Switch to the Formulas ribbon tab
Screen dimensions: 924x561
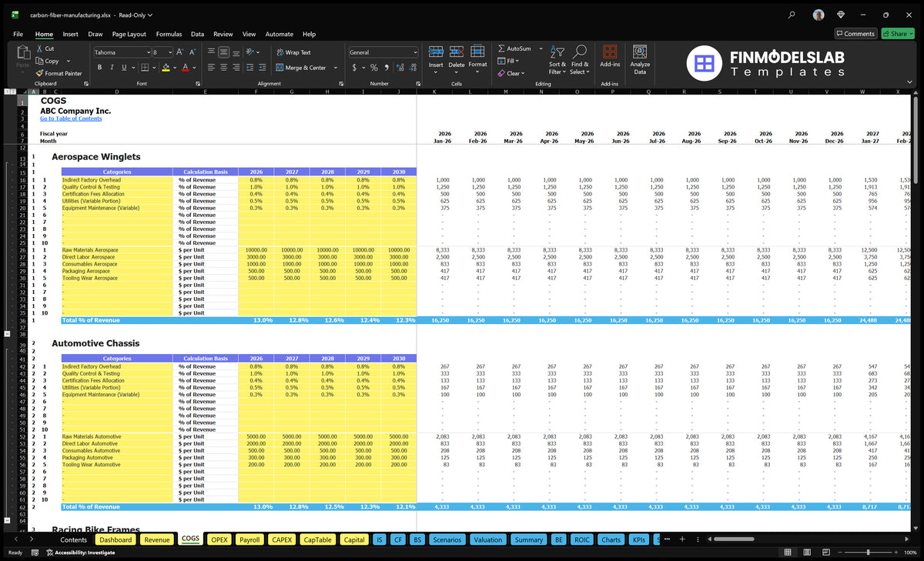(169, 34)
